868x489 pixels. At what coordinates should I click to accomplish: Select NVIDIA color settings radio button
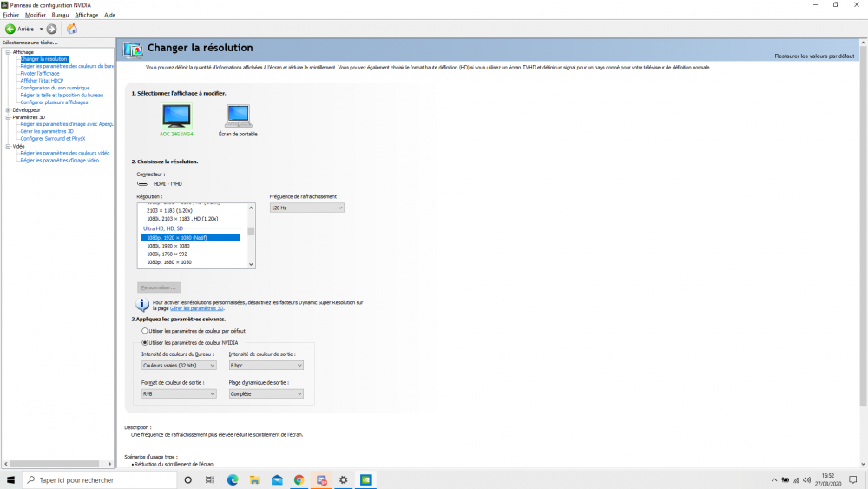coord(144,342)
